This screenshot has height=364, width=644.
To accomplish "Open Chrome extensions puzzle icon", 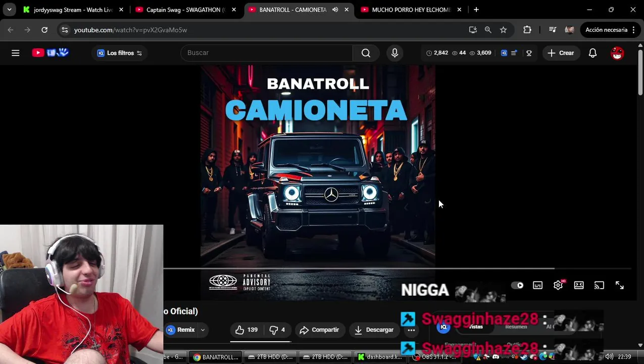I will tap(527, 30).
